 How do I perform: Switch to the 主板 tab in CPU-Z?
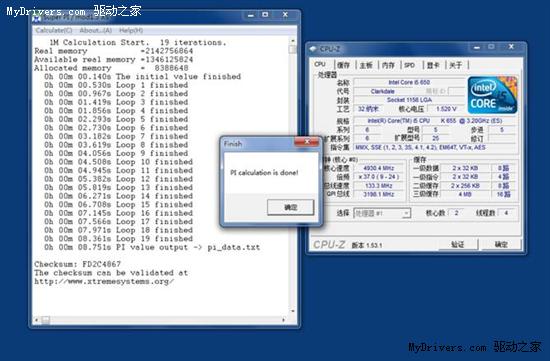point(366,65)
